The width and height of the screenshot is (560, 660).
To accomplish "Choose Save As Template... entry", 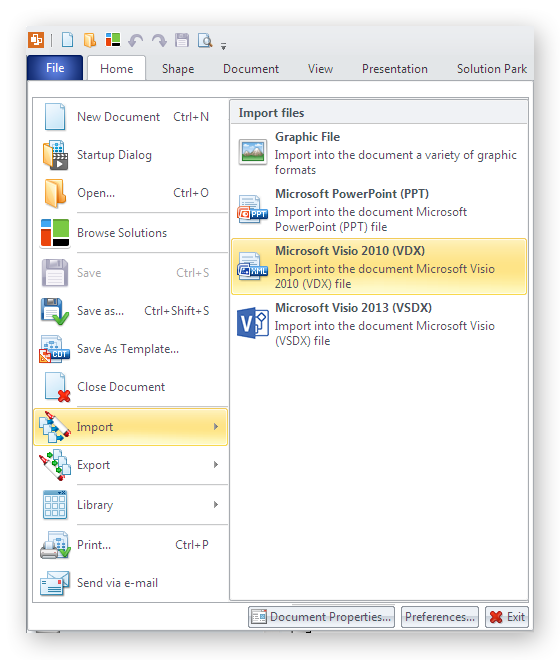I will [131, 349].
